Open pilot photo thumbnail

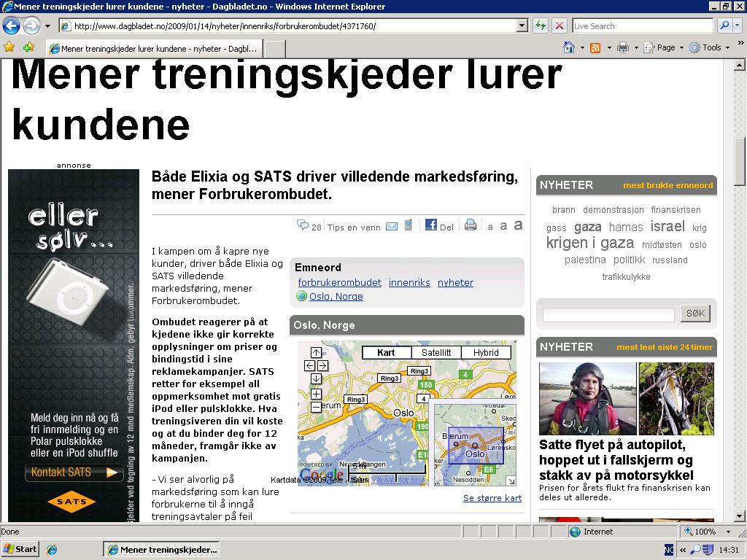pyautogui.click(x=587, y=399)
